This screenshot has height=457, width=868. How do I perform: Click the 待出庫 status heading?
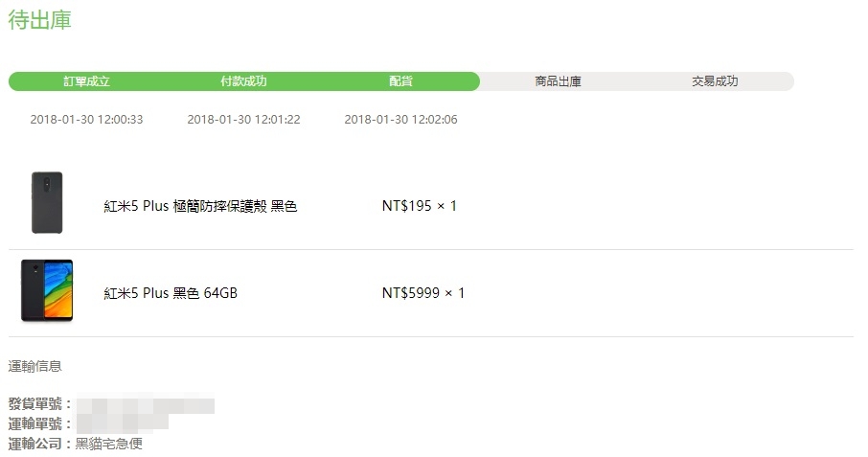tap(40, 20)
